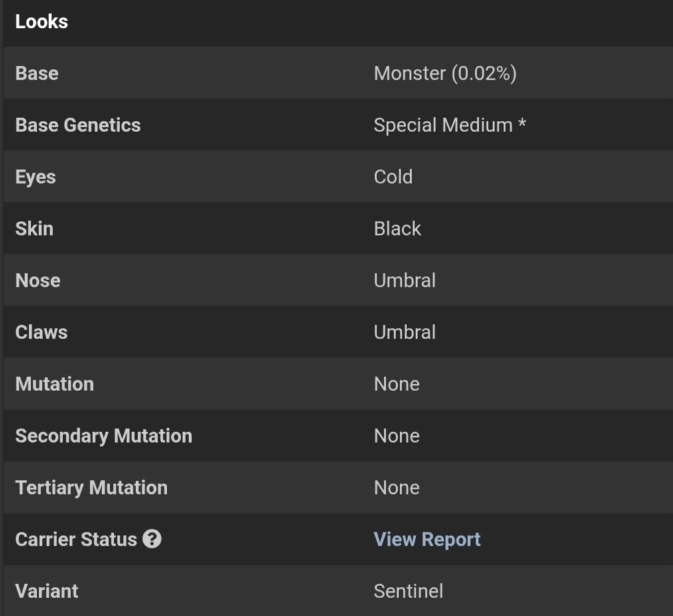Click the Mutation None value
Viewport: 673px width, 616px height.
click(397, 384)
